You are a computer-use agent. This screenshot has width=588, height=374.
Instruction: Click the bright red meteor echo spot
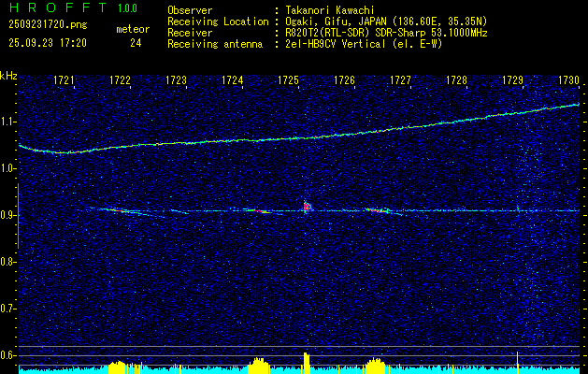(x=307, y=206)
